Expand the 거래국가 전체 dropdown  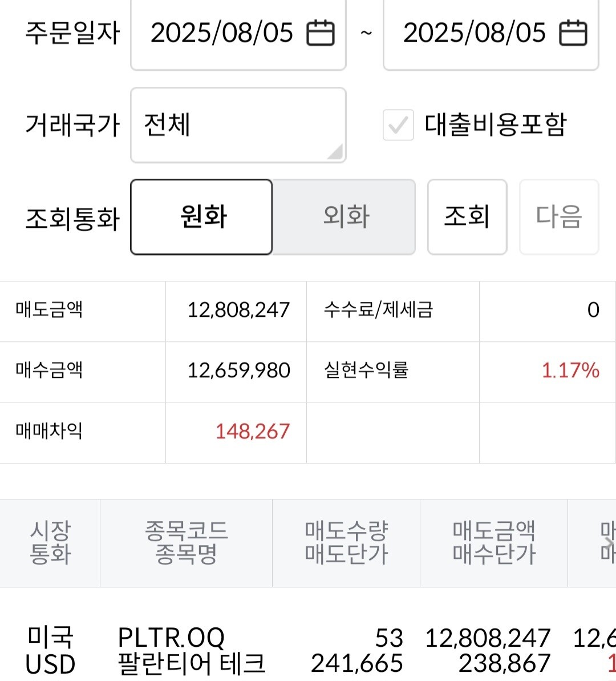(x=238, y=125)
